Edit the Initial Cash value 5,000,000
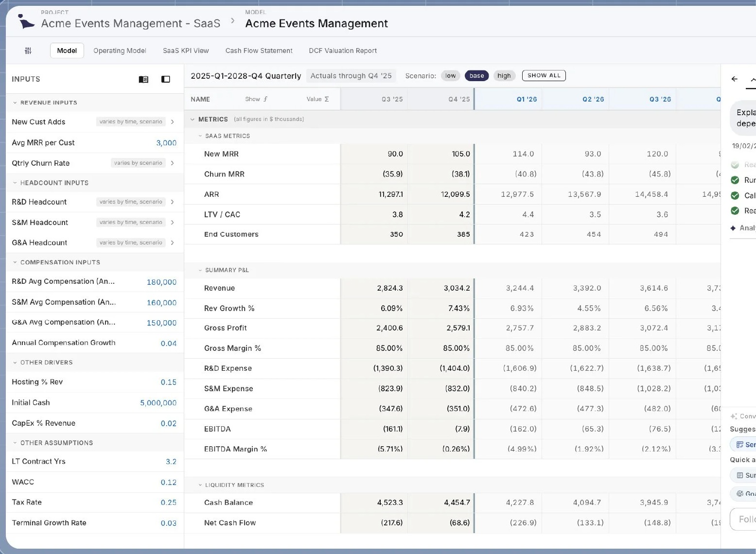The image size is (756, 554). tap(158, 403)
